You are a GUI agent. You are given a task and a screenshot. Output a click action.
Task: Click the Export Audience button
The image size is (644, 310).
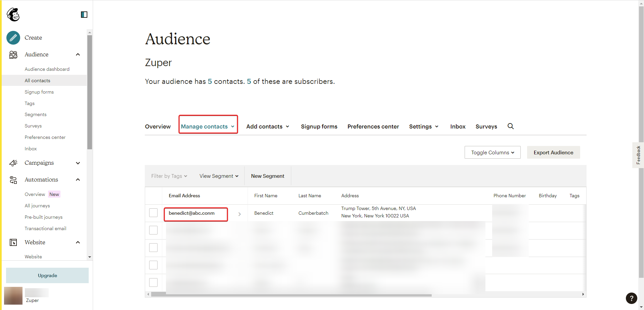pos(553,152)
